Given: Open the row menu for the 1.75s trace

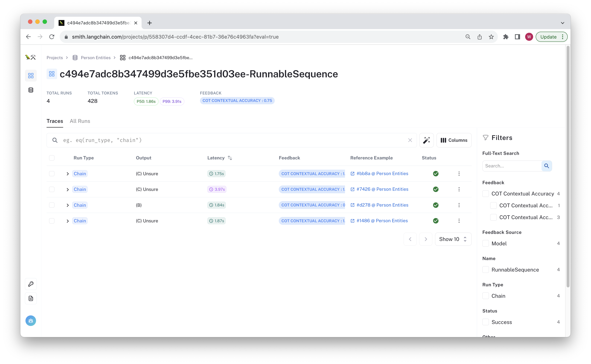Looking at the screenshot, I should click(459, 174).
